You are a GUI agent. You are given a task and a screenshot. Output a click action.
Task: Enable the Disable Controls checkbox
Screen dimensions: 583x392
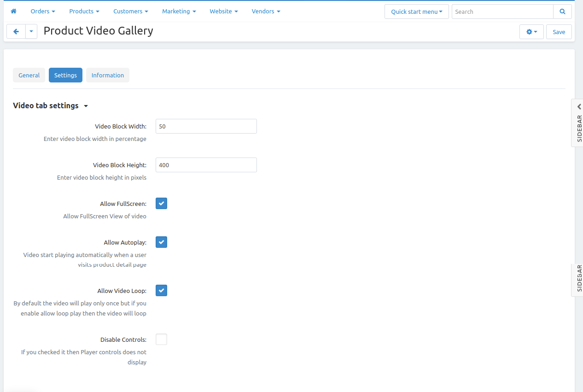[x=161, y=339]
